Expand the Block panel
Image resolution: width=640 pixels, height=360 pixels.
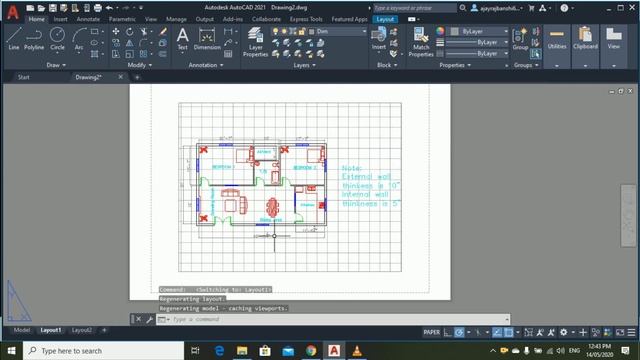[387, 65]
